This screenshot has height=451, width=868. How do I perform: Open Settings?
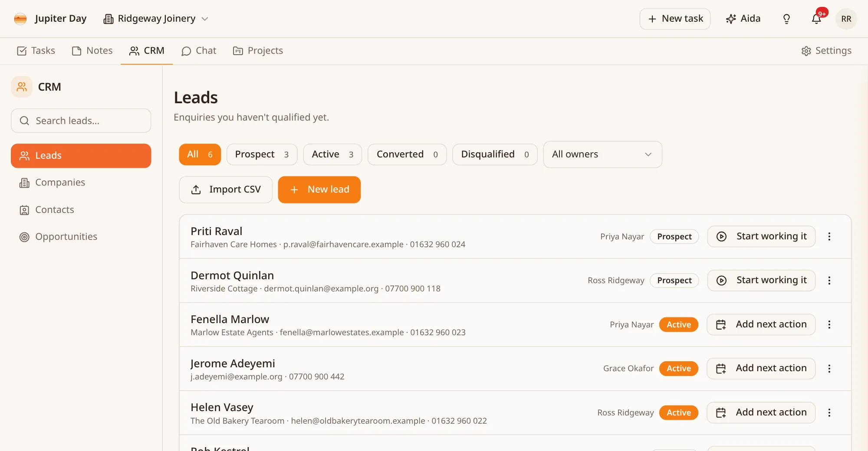826,51
